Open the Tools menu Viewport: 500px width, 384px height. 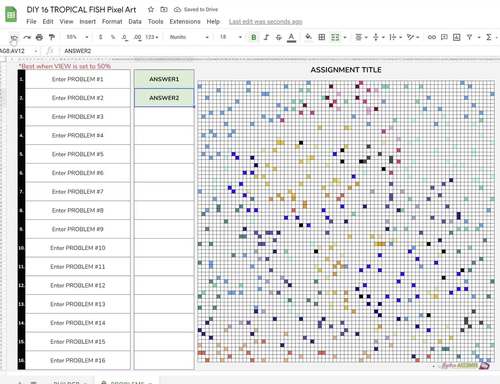coord(156,22)
